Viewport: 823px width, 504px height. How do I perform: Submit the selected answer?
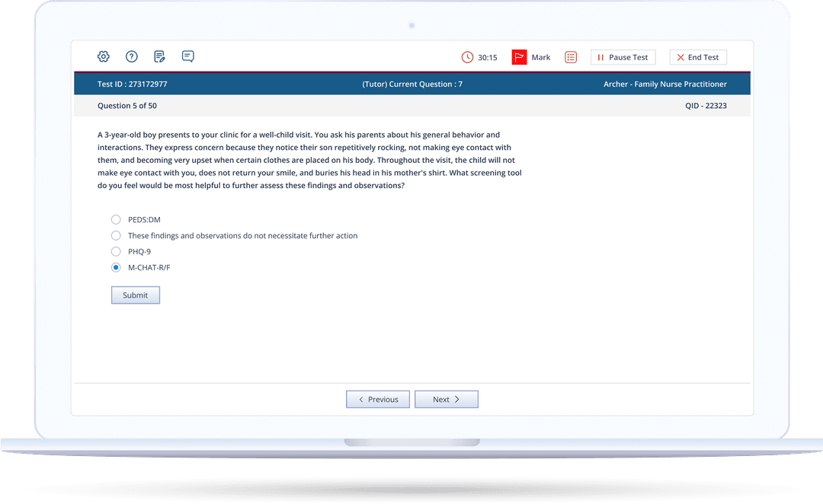[136, 295]
